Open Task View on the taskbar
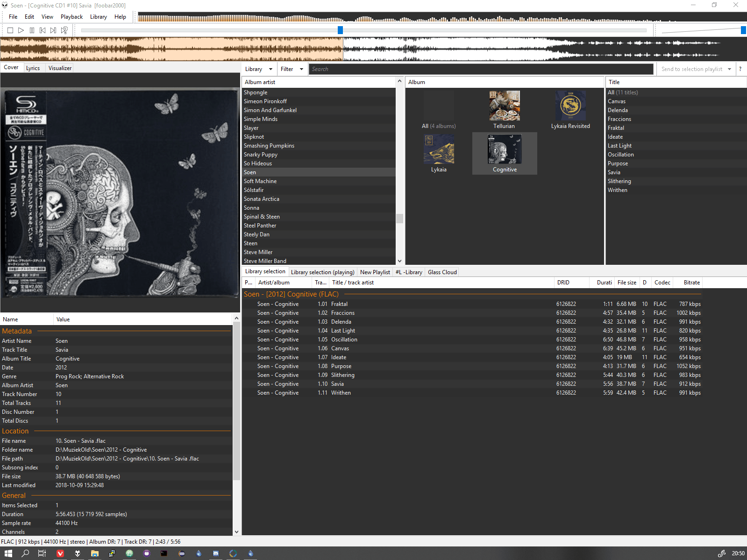The image size is (747, 560). pos(42,553)
